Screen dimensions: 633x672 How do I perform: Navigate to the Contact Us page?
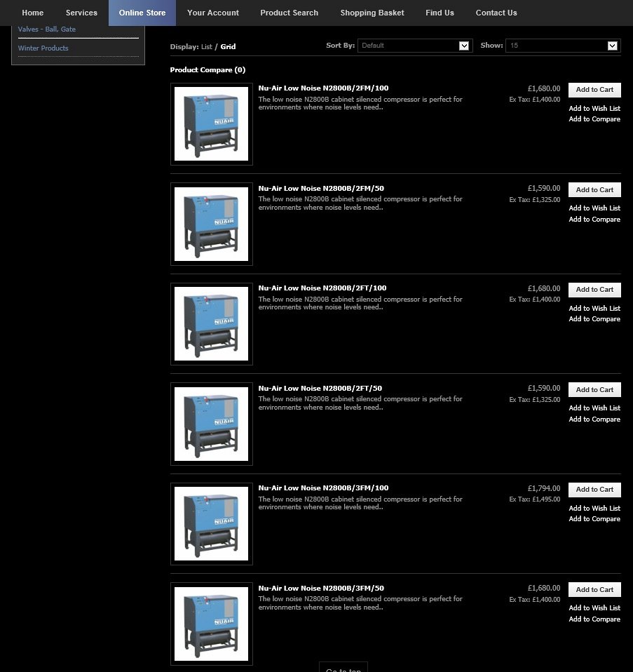(496, 13)
